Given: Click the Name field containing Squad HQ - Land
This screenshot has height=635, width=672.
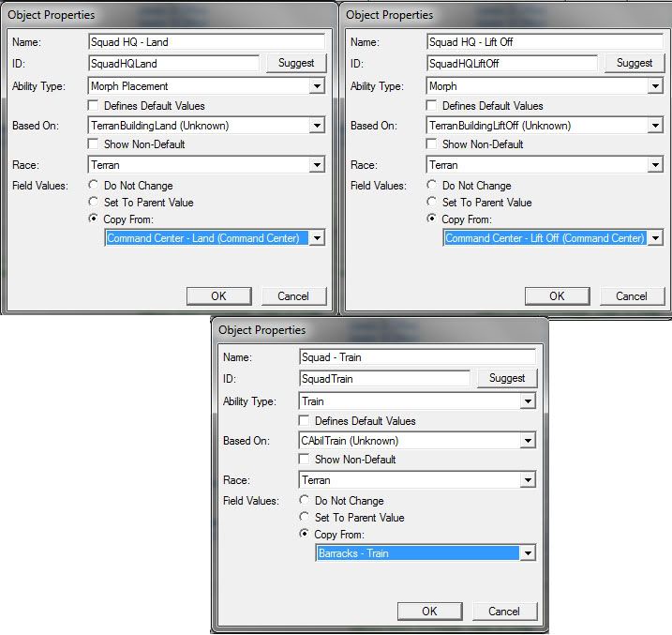Looking at the screenshot, I should 206,42.
